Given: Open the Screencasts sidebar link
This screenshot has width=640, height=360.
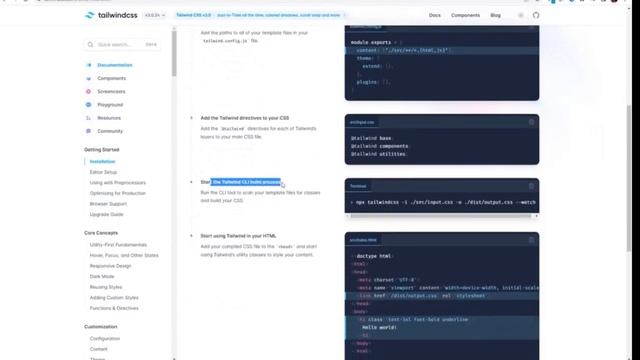Looking at the screenshot, I should 111,91.
